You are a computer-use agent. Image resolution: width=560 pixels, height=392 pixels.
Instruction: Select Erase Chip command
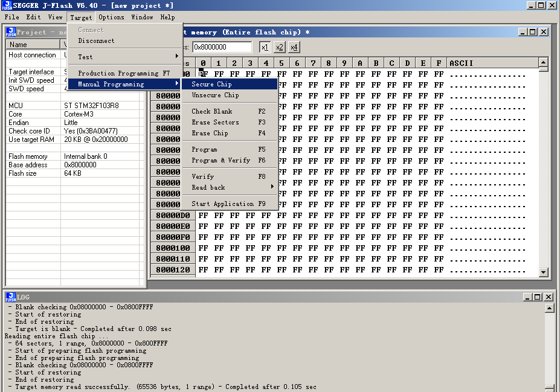click(230, 133)
